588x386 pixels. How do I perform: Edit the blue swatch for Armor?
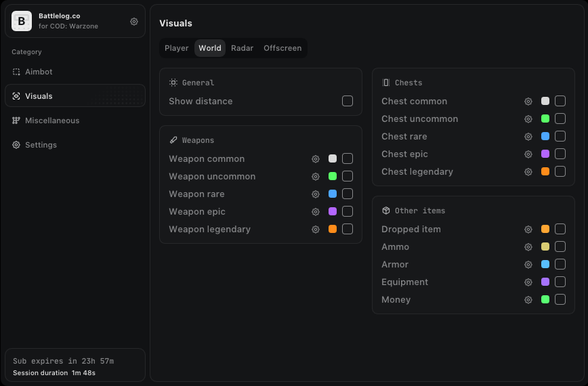coord(545,264)
